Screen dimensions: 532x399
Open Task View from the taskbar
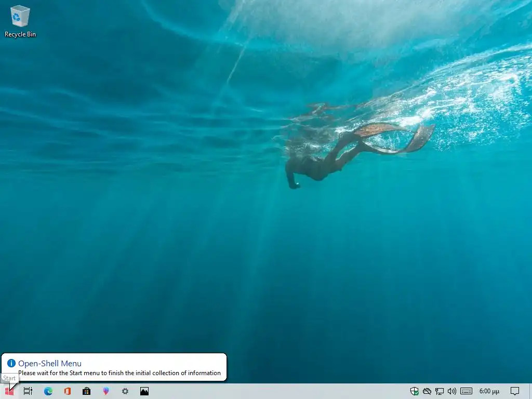coord(28,391)
